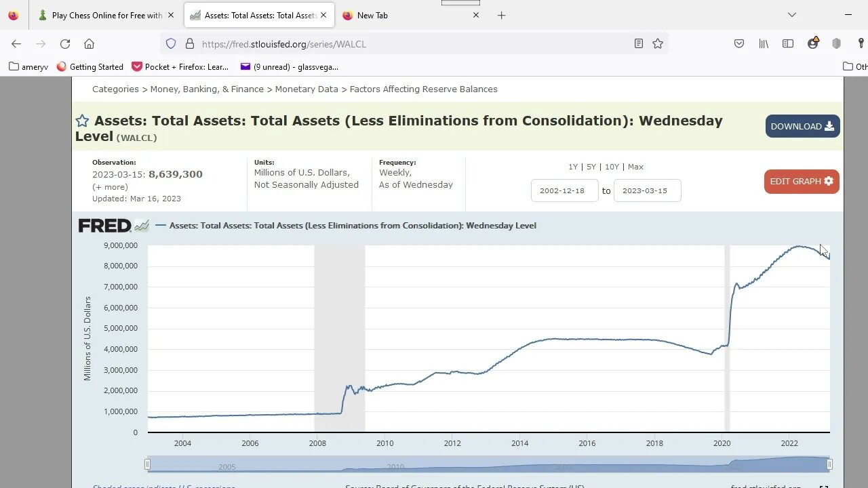Select the 5Y date range
The image size is (868, 488).
pyautogui.click(x=591, y=167)
